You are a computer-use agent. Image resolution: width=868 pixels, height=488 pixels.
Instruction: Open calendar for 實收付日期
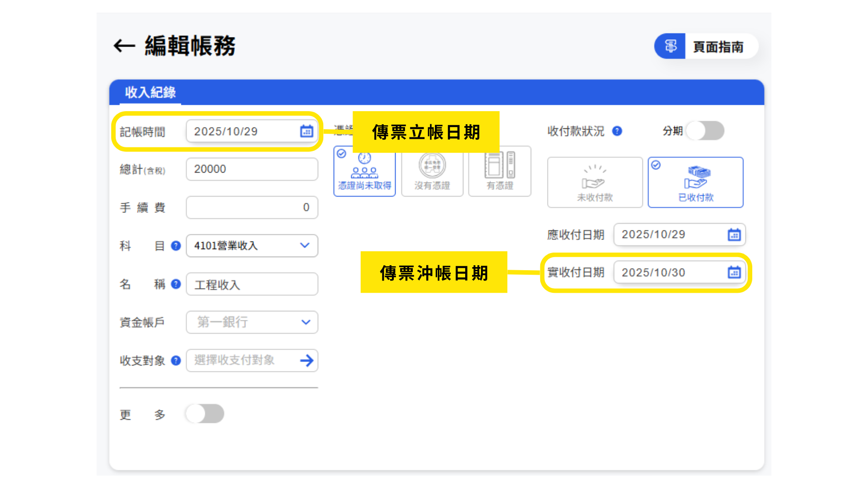coord(734,272)
